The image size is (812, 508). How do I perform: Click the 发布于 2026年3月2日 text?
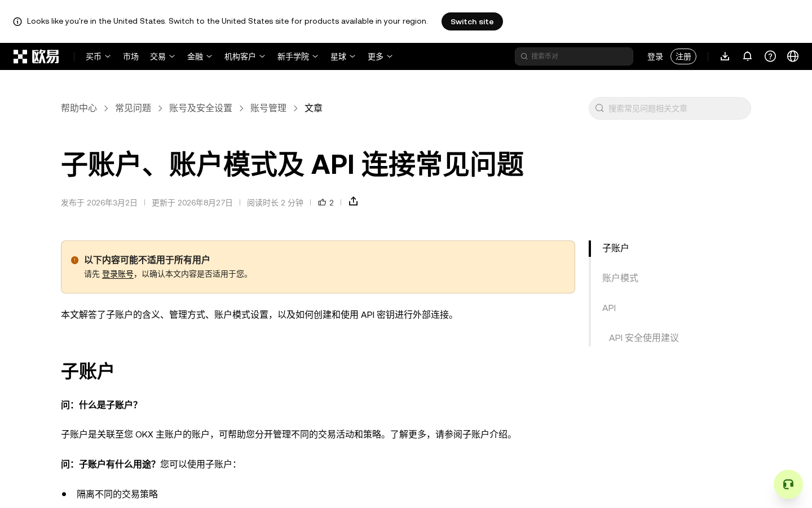pyautogui.click(x=99, y=203)
